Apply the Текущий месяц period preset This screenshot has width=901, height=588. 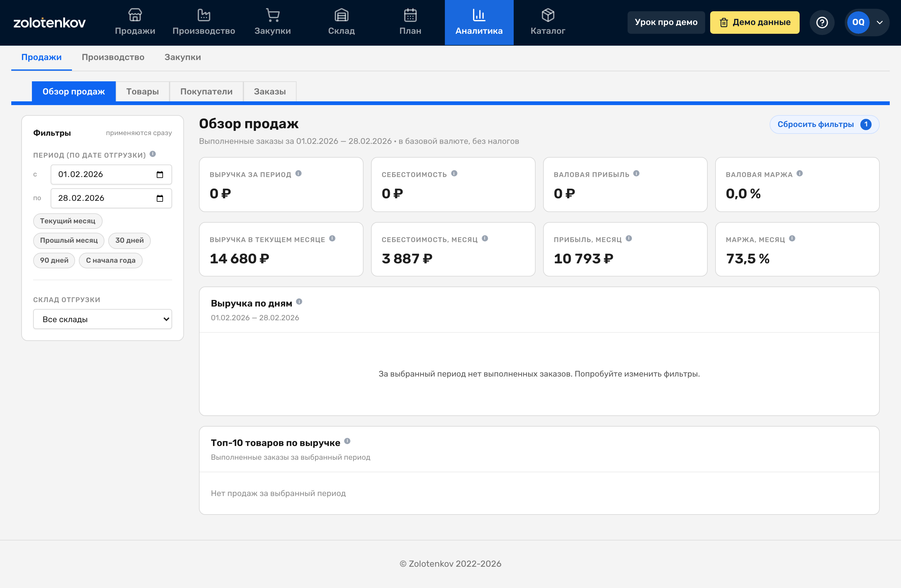68,221
